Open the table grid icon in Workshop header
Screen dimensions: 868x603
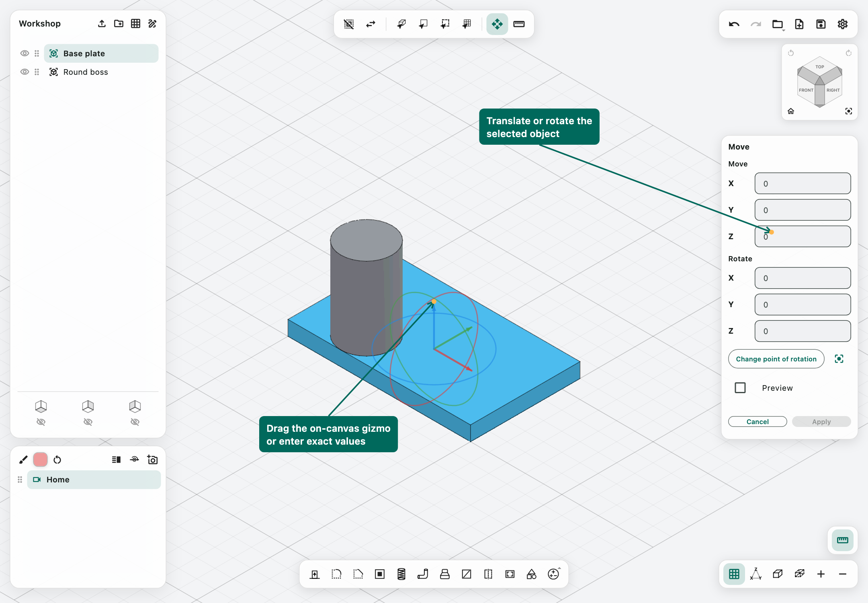tap(135, 24)
